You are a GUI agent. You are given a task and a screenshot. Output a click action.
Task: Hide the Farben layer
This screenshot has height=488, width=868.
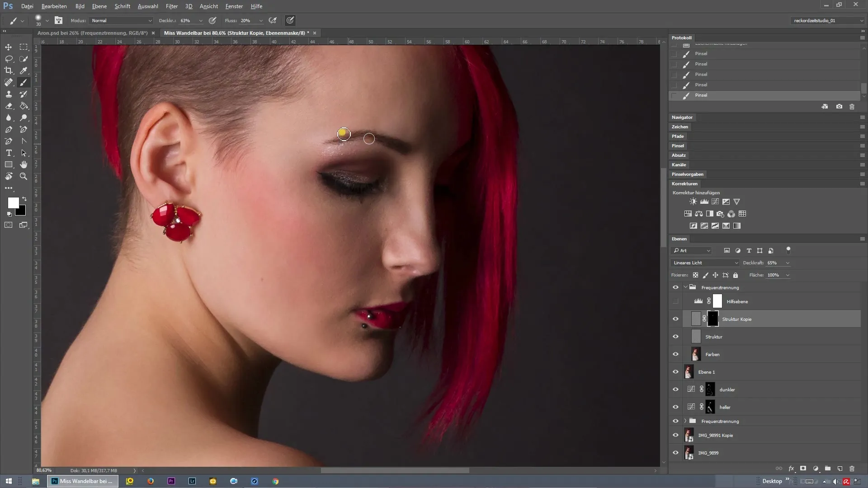coord(675,354)
